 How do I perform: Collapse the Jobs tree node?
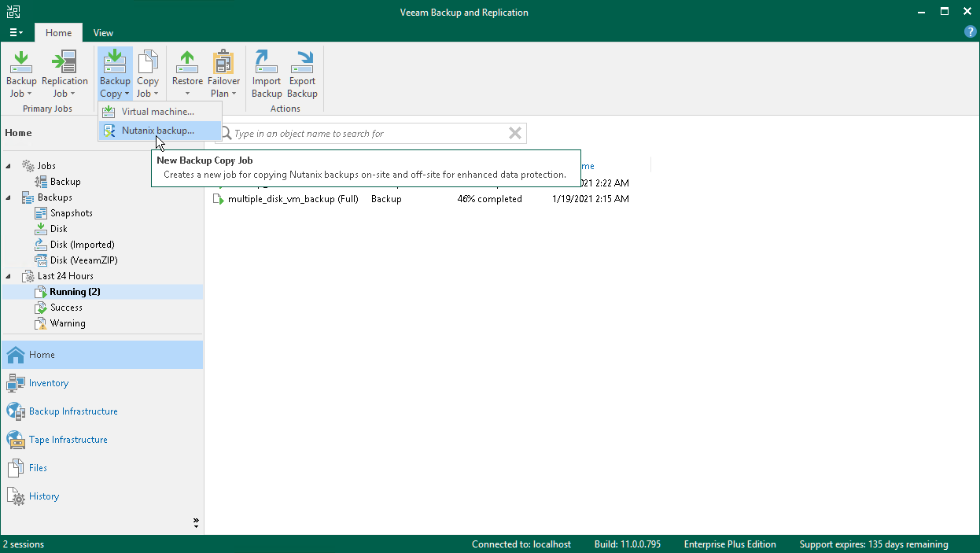9,166
